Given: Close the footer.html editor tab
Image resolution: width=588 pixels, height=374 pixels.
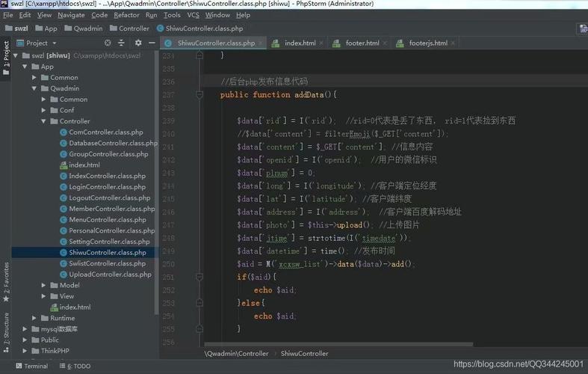Looking at the screenshot, I should [x=384, y=43].
